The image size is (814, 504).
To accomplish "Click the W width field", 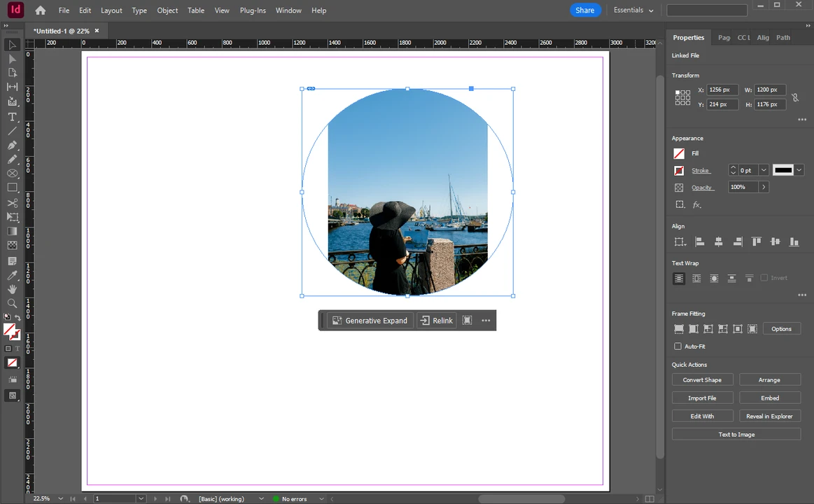I will [x=770, y=90].
